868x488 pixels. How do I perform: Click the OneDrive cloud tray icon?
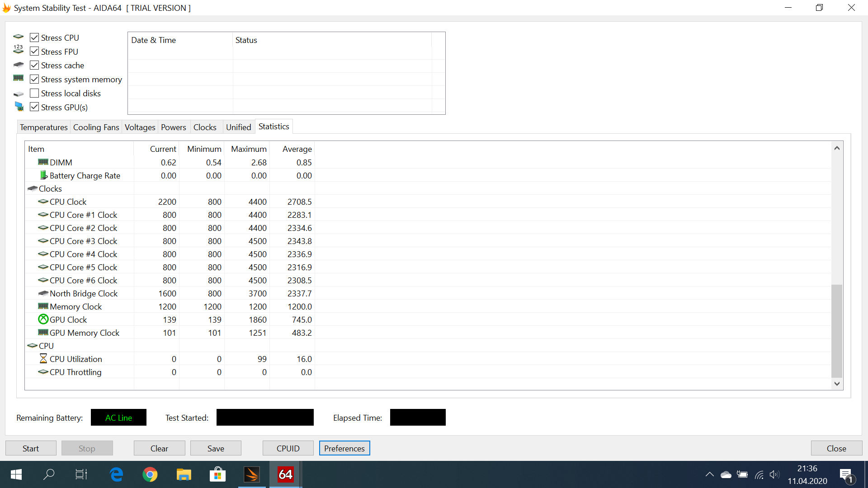point(726,474)
